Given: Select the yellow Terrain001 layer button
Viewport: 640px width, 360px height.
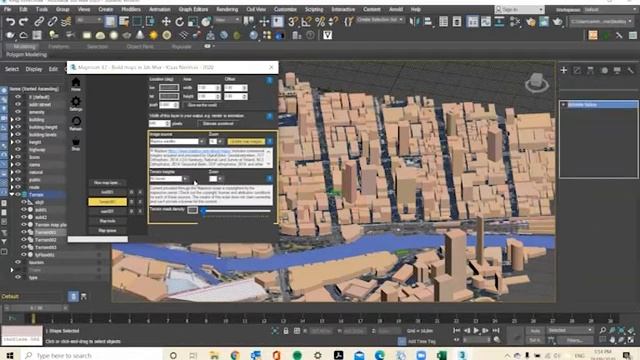Looking at the screenshot, I should tap(107, 202).
